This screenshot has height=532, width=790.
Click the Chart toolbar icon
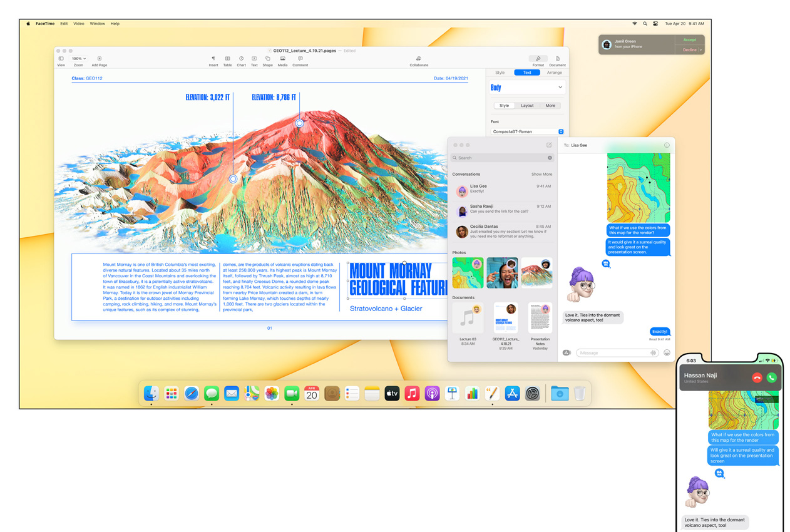(x=241, y=59)
